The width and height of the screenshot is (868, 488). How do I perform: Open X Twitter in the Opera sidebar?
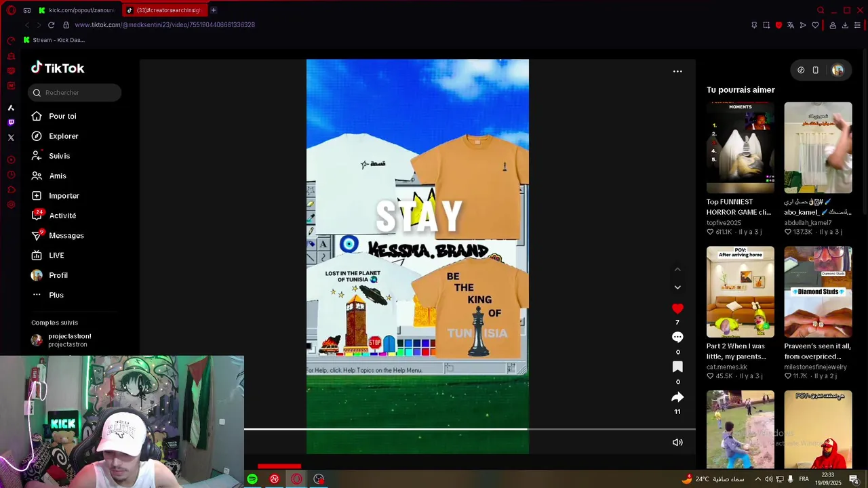point(11,138)
